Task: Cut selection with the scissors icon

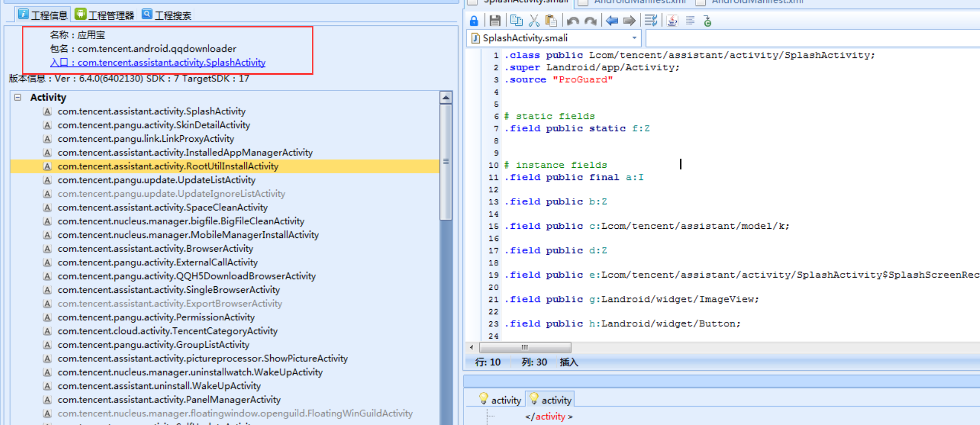Action: 534,21
